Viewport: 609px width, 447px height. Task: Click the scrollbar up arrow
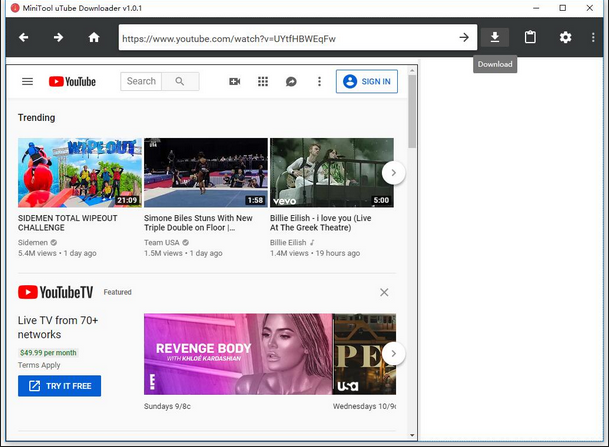pyautogui.click(x=412, y=70)
